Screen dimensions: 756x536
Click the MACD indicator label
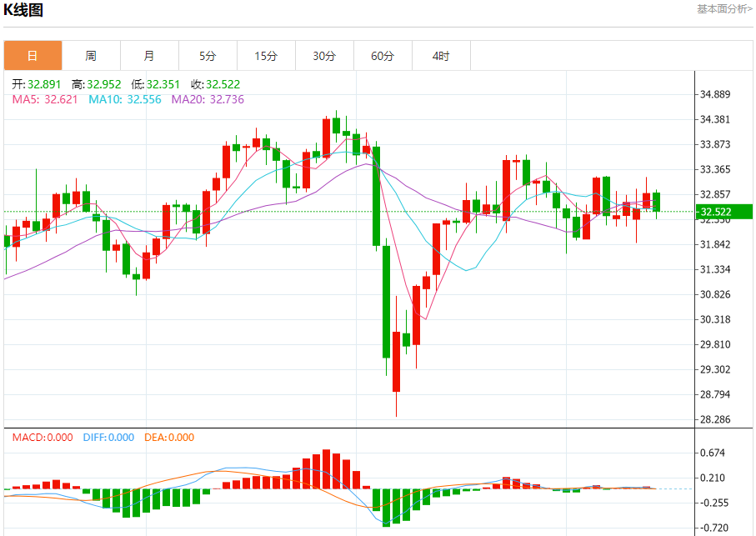point(43,438)
